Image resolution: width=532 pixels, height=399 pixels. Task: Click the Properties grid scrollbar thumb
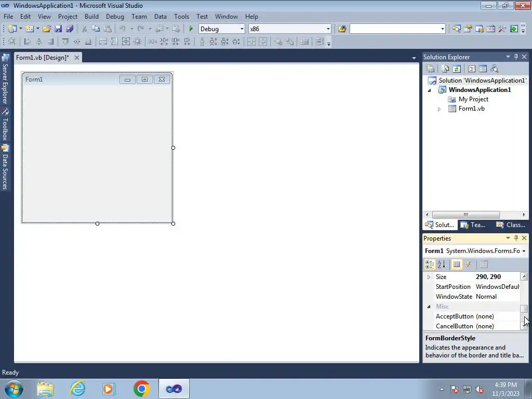[524, 309]
